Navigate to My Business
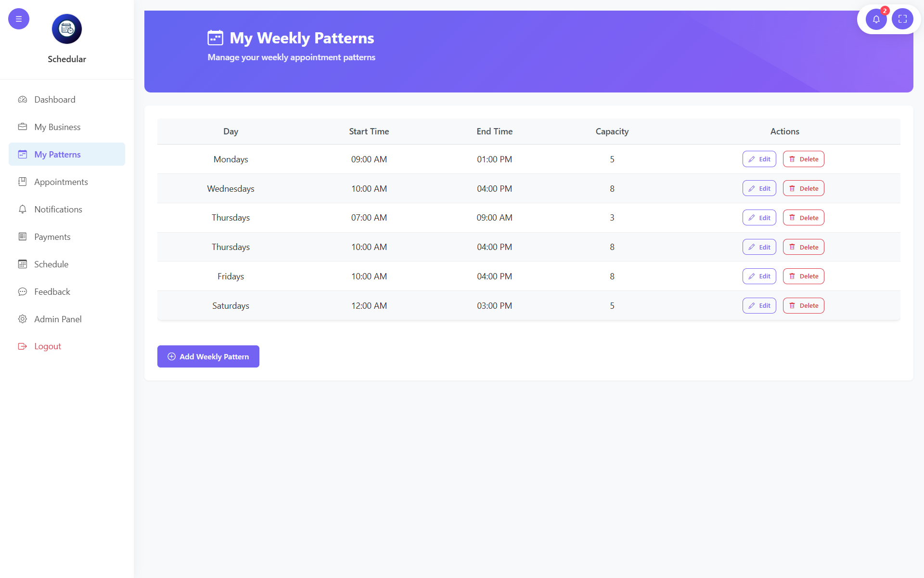The image size is (924, 578). (x=57, y=127)
